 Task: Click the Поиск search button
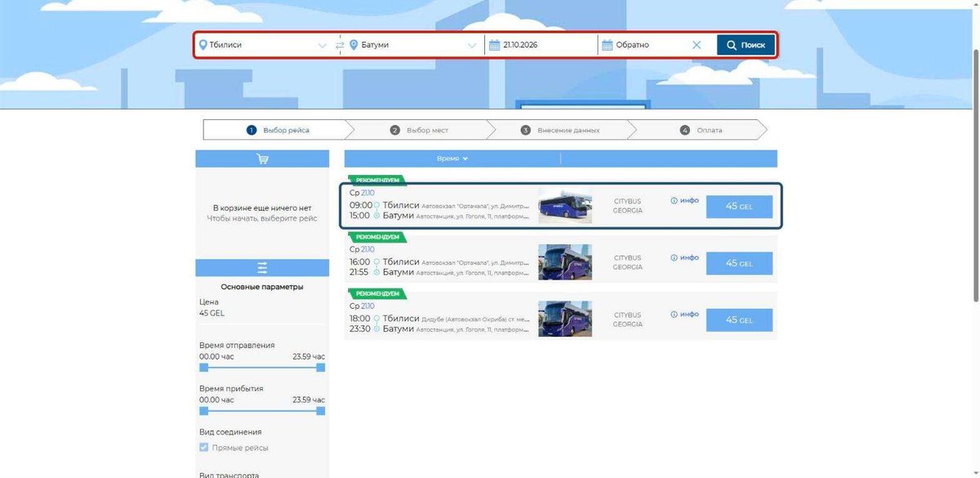coord(746,45)
